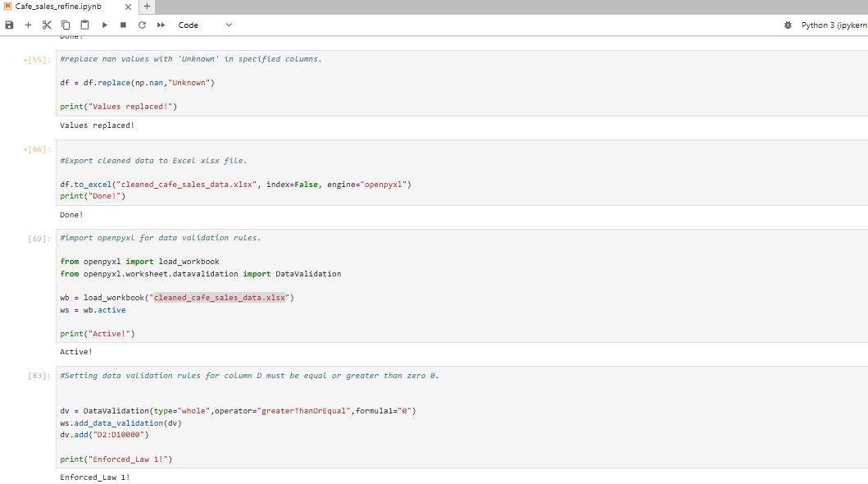Interrupt the kernel with stop icon

point(124,25)
